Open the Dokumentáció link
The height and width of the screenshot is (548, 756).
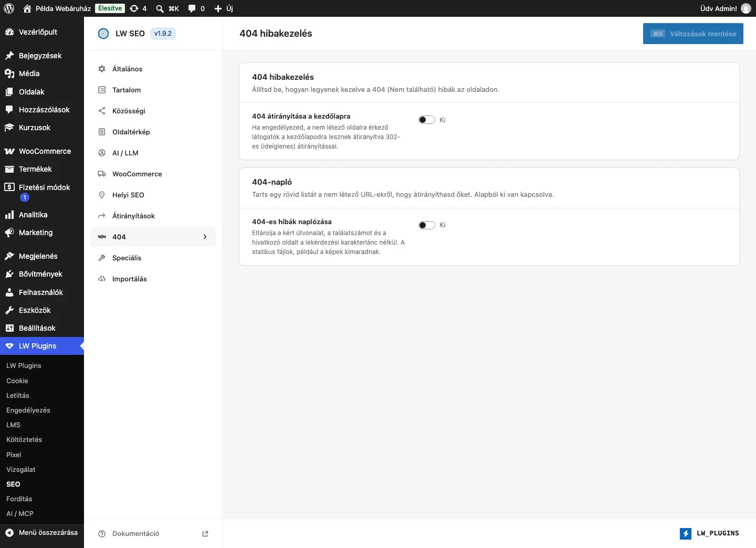[x=135, y=534]
